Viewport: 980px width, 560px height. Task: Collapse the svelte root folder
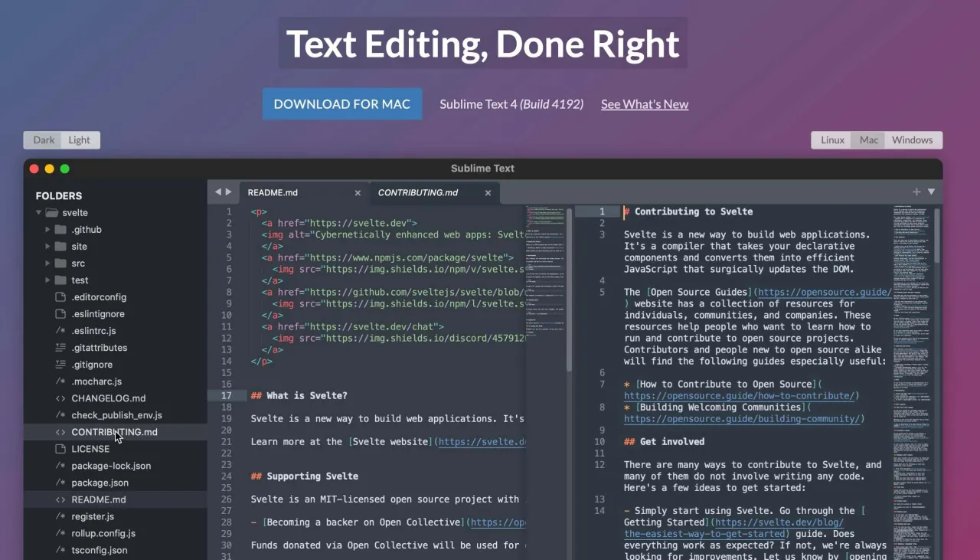coord(39,213)
